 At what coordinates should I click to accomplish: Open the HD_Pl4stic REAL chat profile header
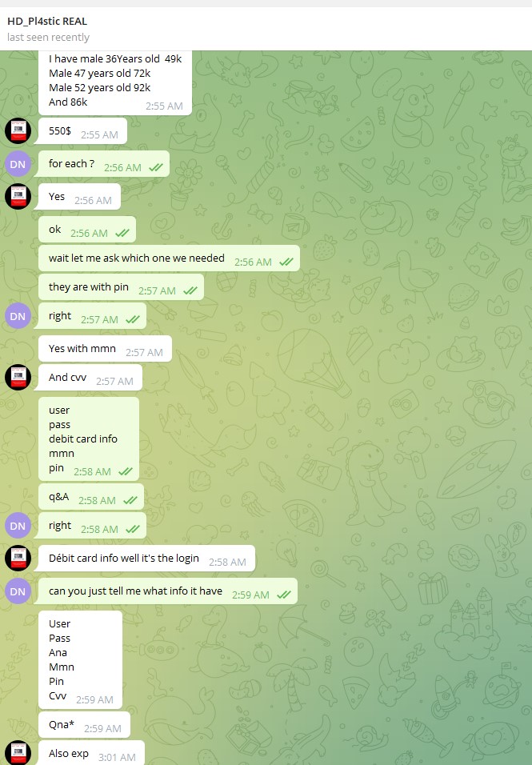coord(47,22)
